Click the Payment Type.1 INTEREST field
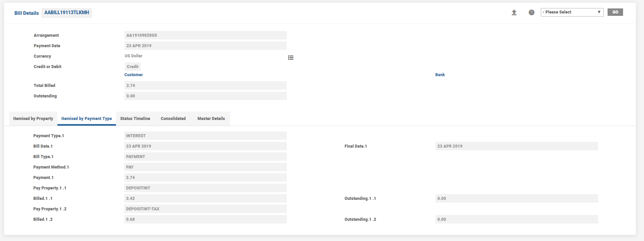The height and width of the screenshot is (241, 644). click(x=205, y=136)
